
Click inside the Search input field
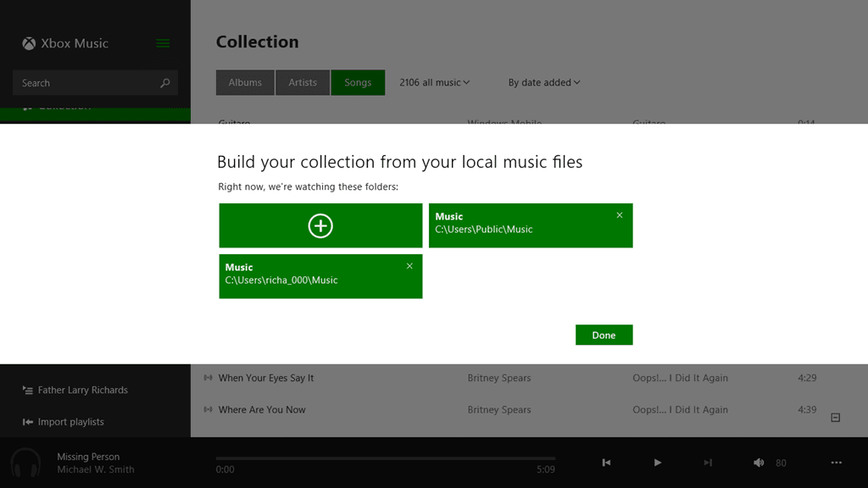(85, 83)
